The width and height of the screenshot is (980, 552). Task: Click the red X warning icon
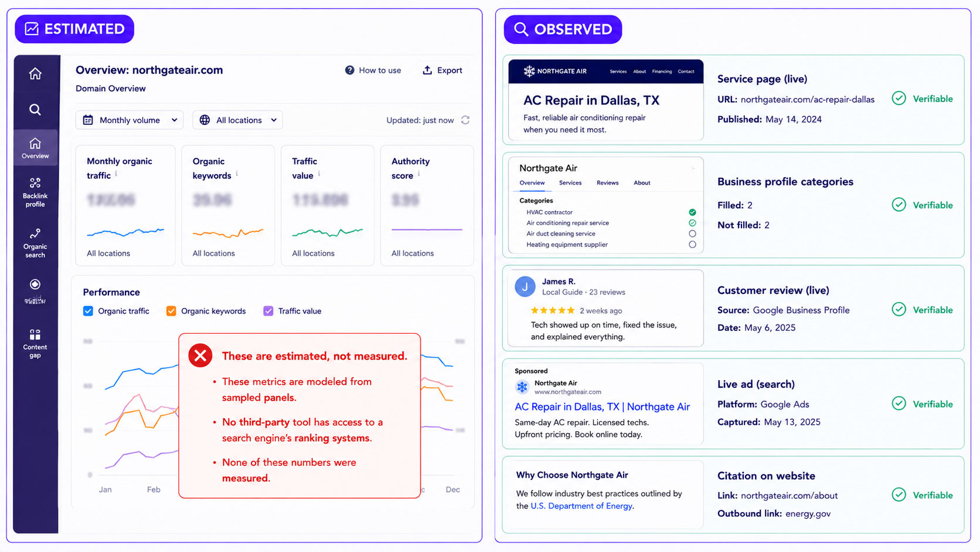pos(200,355)
